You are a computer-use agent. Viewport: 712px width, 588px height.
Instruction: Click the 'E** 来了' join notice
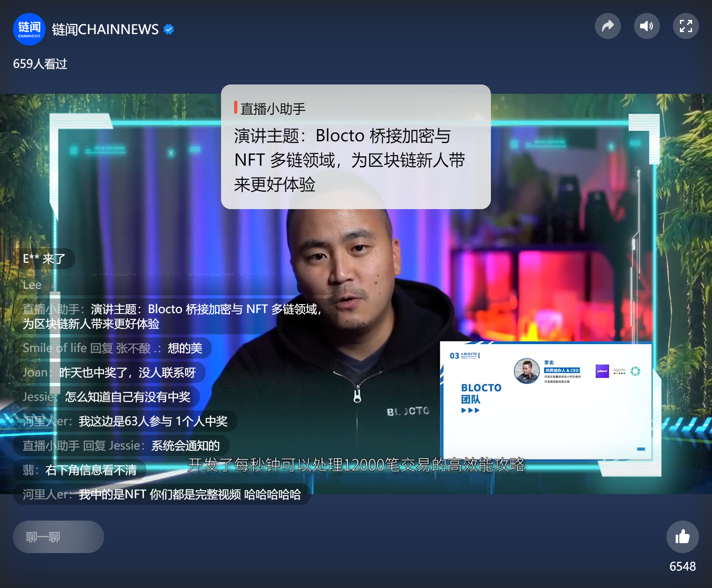coord(44,259)
